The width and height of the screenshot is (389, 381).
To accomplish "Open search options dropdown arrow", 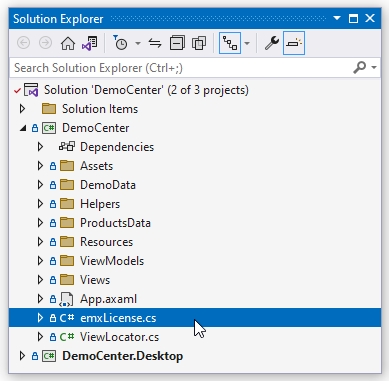I will [374, 68].
